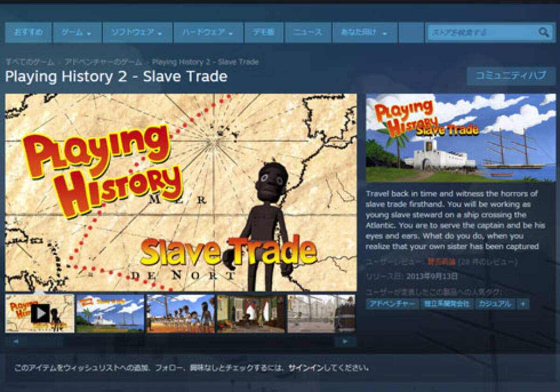
Task: Expand the ソフトウェア dropdown menu
Action: pyautogui.click(x=137, y=33)
